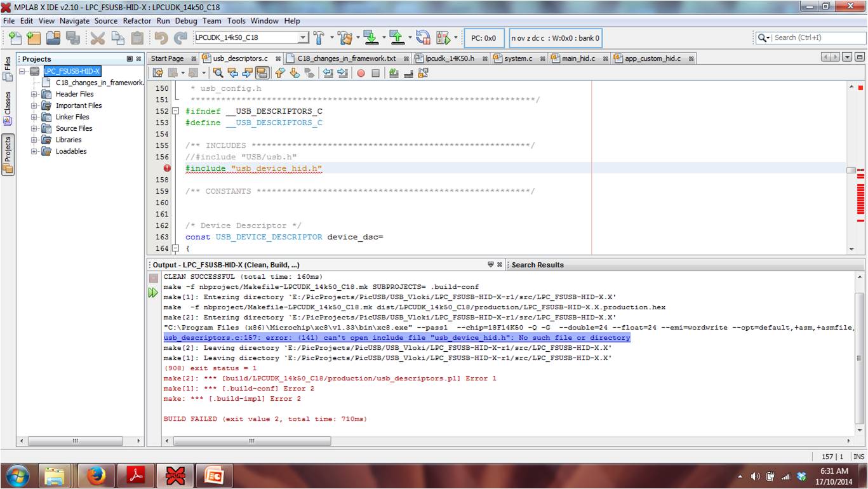Image resolution: width=868 pixels, height=489 pixels.
Task: Click the Copy toolbar icon
Action: (x=118, y=37)
